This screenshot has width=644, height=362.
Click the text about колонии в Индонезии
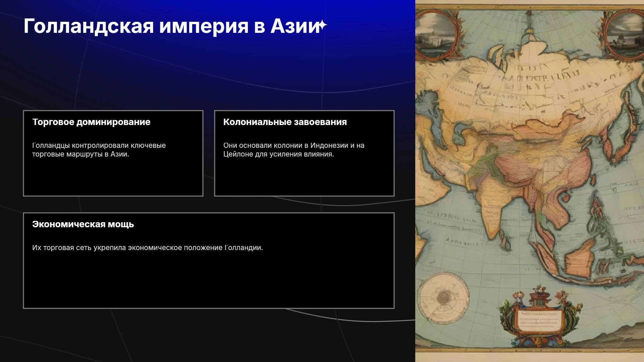pos(294,150)
